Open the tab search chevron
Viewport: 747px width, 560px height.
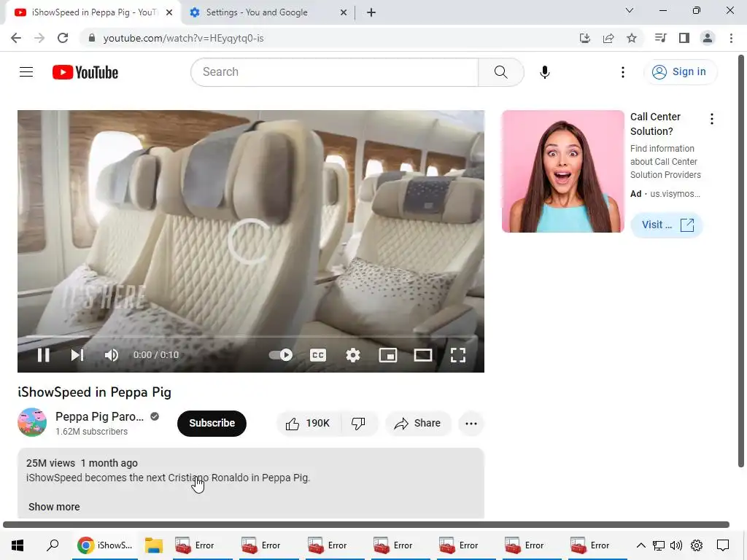click(630, 10)
